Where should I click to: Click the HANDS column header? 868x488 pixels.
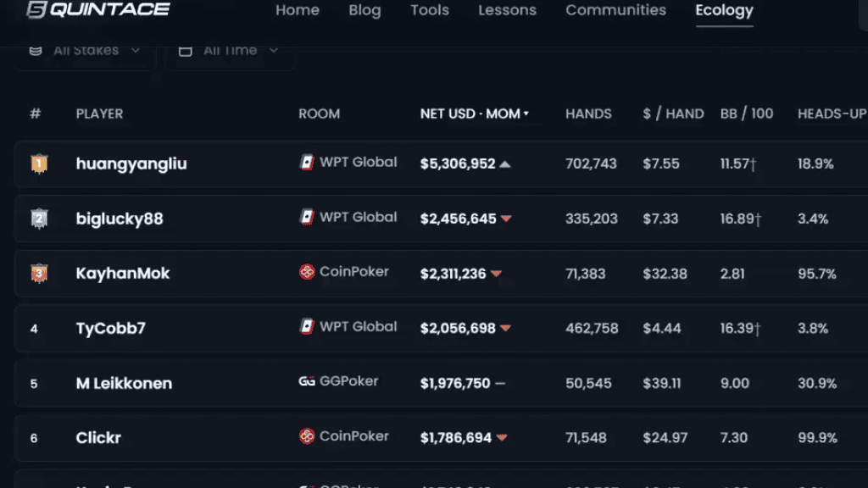(588, 114)
